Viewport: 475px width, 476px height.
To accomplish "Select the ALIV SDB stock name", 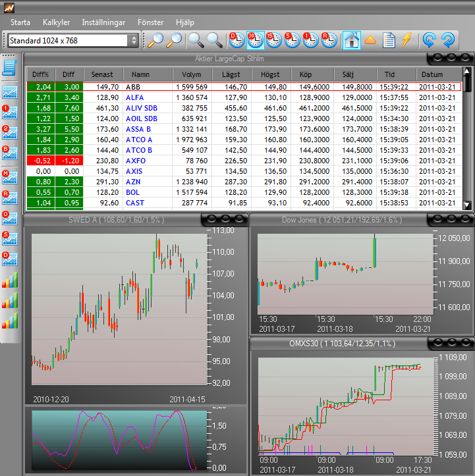I will tap(142, 108).
